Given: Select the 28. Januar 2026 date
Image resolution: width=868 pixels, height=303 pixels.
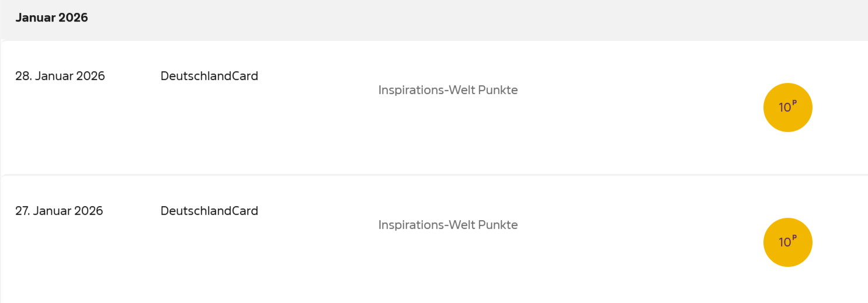Looking at the screenshot, I should 60,76.
